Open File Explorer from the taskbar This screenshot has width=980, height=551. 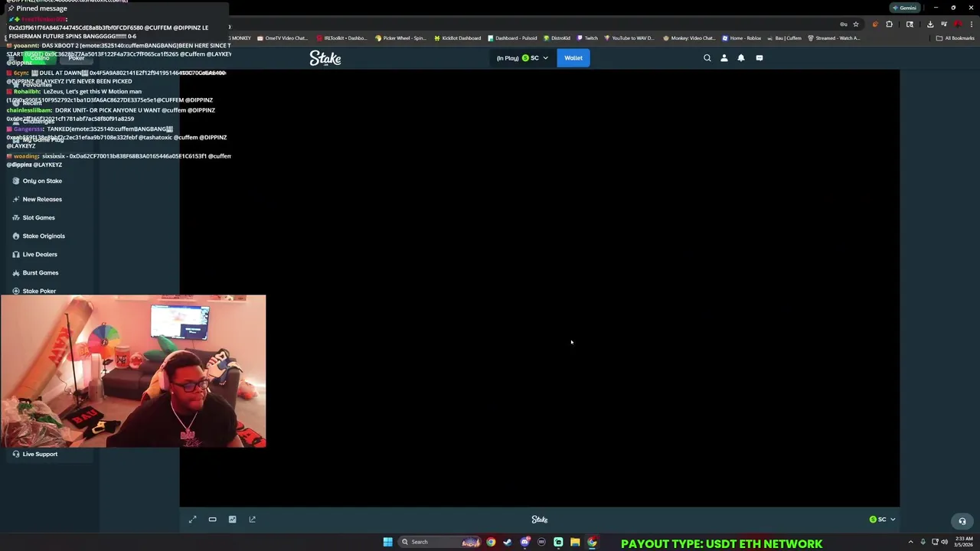tap(575, 542)
